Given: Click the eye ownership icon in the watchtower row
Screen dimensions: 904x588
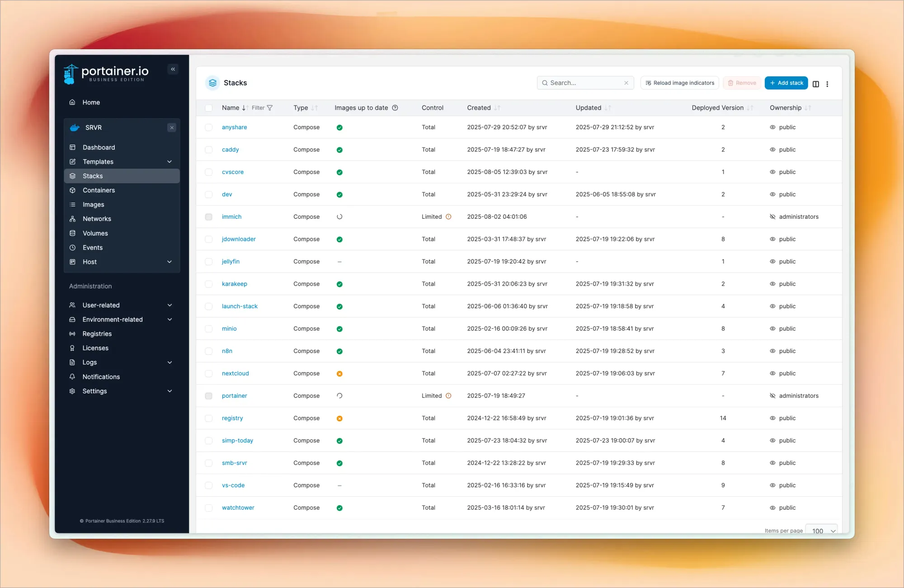Looking at the screenshot, I should tap(772, 508).
